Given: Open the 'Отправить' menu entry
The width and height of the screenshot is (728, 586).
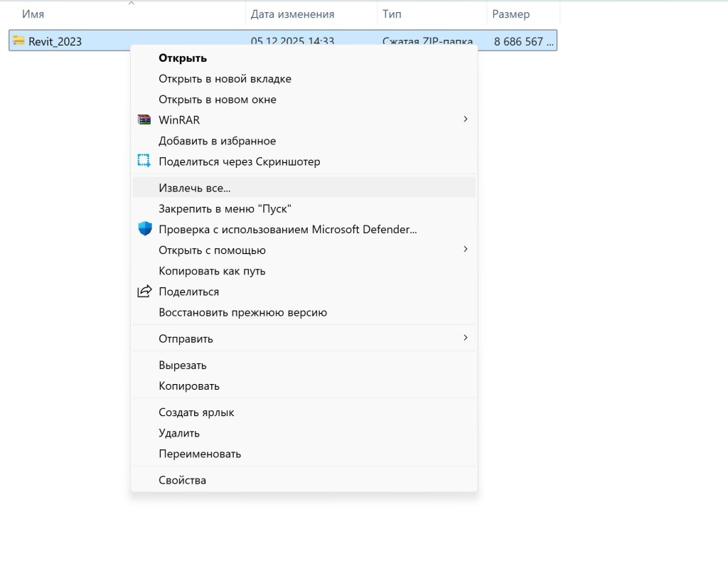Looking at the screenshot, I should pyautogui.click(x=304, y=339).
